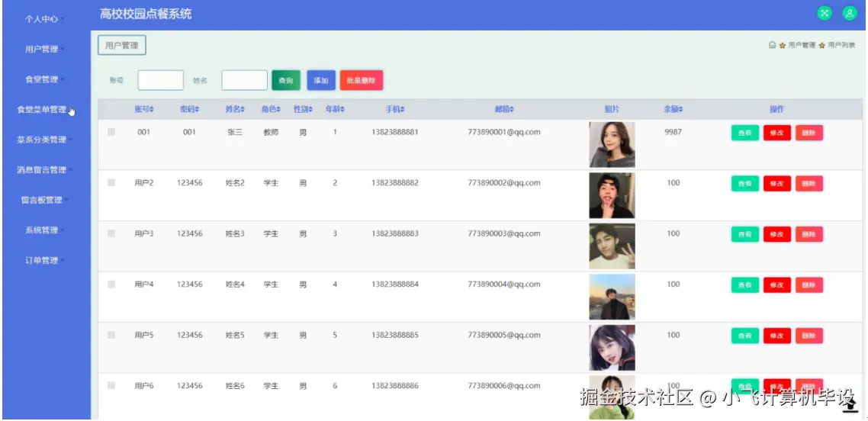Screen dimensions: 868x421
Task: Click the home icon in breadcrumb
Action: (772, 45)
